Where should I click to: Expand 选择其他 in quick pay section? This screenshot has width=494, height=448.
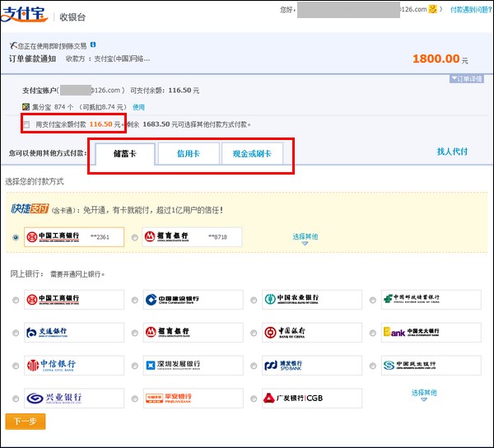[305, 239]
